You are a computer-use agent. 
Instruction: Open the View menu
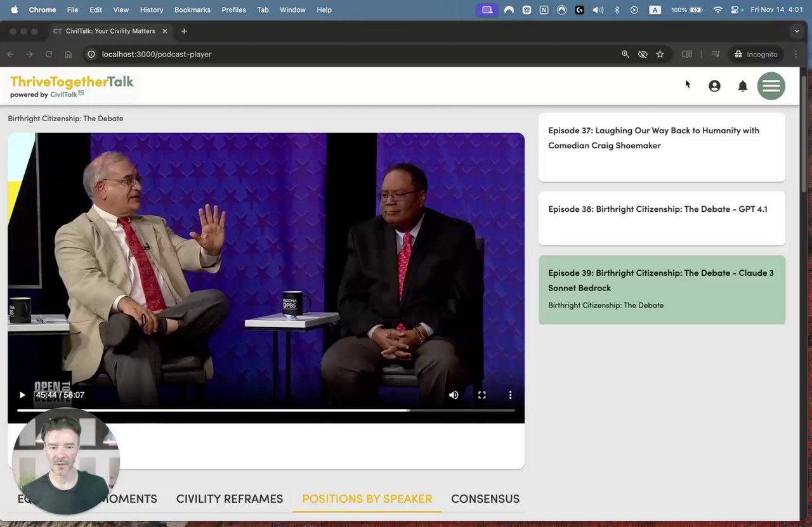point(121,10)
